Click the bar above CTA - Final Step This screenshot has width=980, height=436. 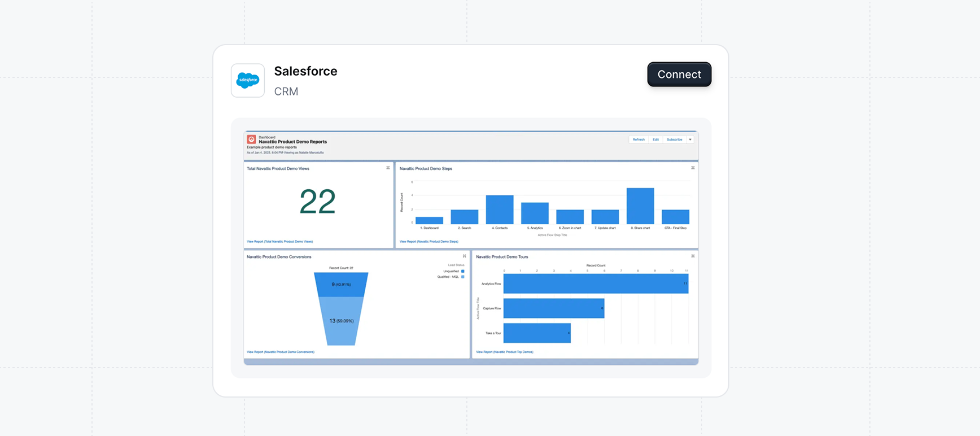[676, 217]
